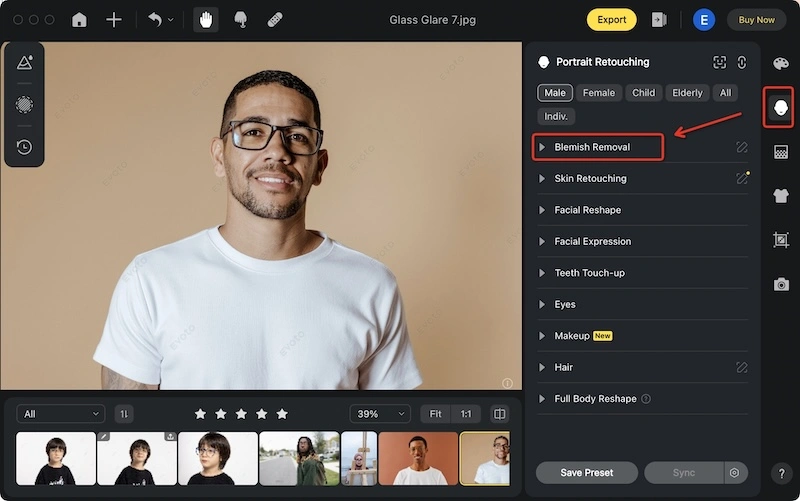The height and width of the screenshot is (501, 800).
Task: Open the histogram icon on the left panel
Action: click(24, 62)
